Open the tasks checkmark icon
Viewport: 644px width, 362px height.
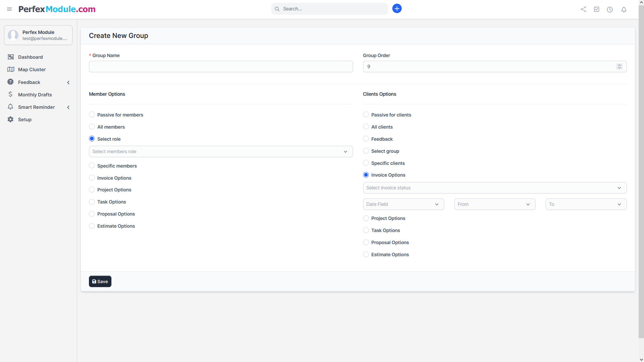[x=596, y=9]
